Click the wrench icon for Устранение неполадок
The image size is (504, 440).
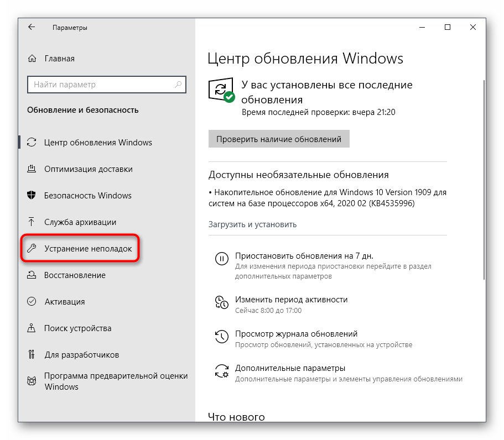33,249
